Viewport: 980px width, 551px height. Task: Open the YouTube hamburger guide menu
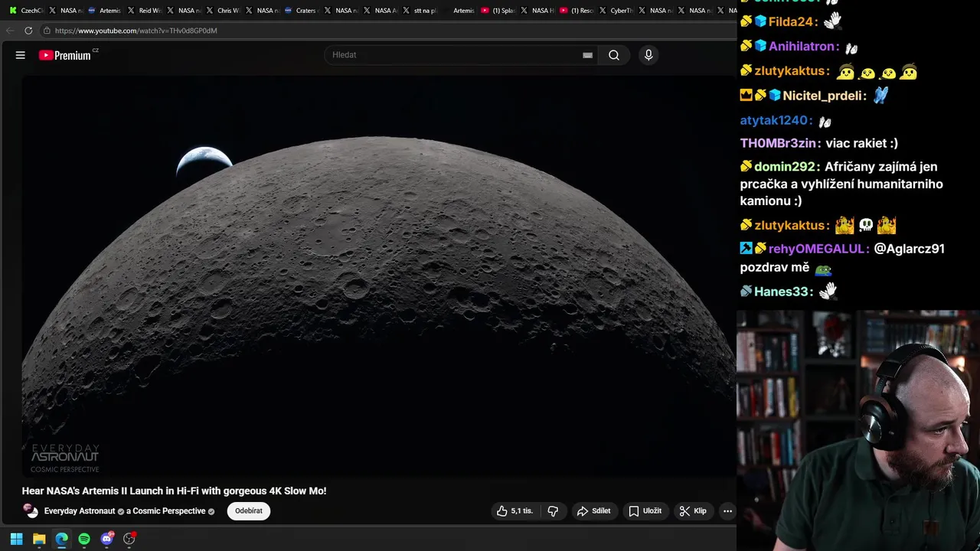click(21, 55)
